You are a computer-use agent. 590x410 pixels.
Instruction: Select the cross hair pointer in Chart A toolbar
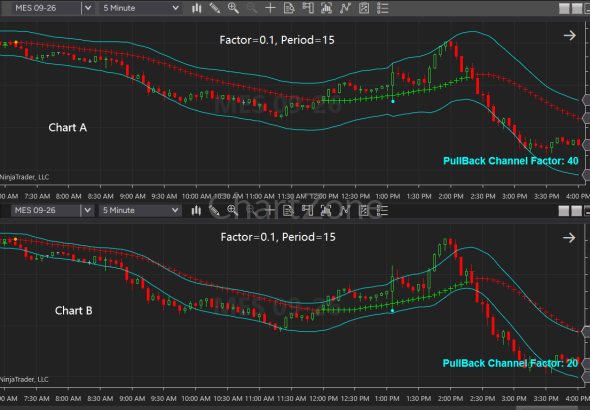(x=270, y=8)
